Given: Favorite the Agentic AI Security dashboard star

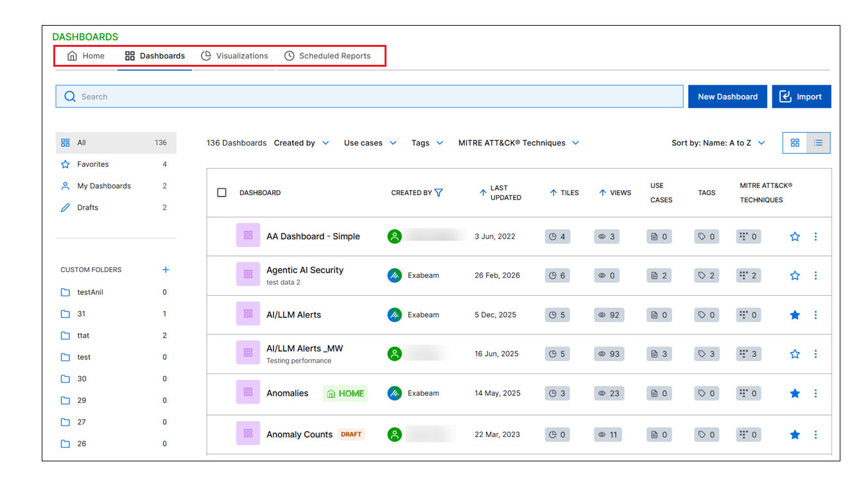Looking at the screenshot, I should (x=795, y=276).
